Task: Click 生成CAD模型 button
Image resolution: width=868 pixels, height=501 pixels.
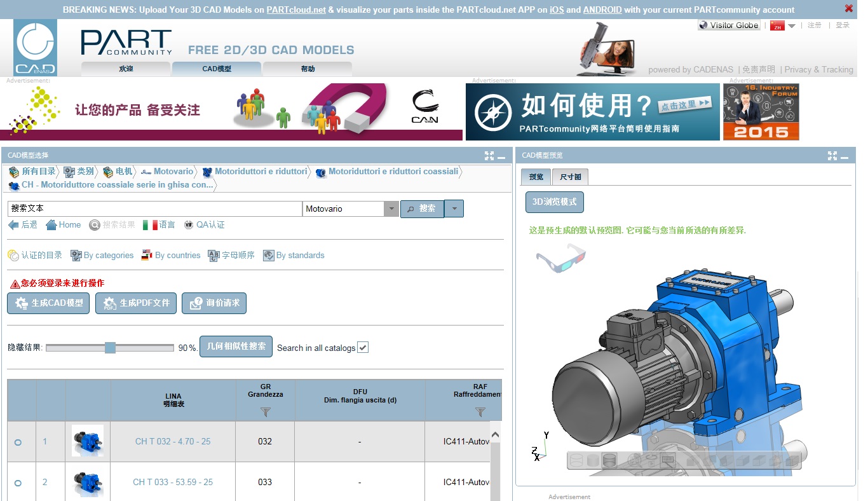Action: (x=48, y=303)
